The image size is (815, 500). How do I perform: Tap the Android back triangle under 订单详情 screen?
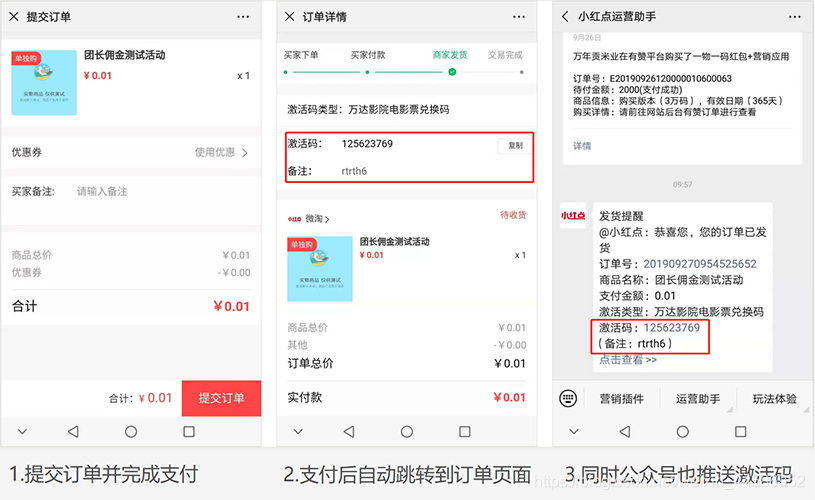(349, 431)
